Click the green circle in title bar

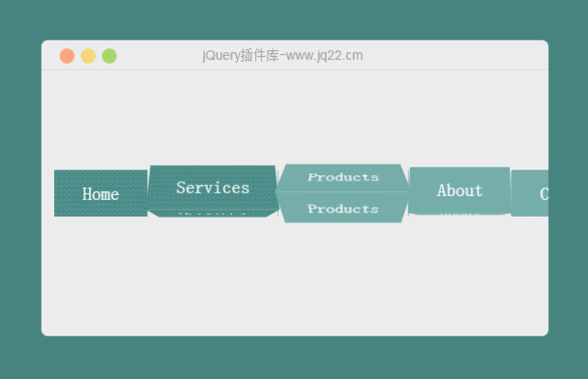click(x=109, y=56)
